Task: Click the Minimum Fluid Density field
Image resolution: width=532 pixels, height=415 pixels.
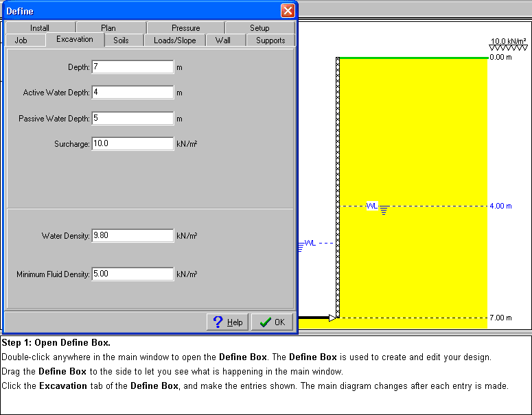Action: (132, 274)
